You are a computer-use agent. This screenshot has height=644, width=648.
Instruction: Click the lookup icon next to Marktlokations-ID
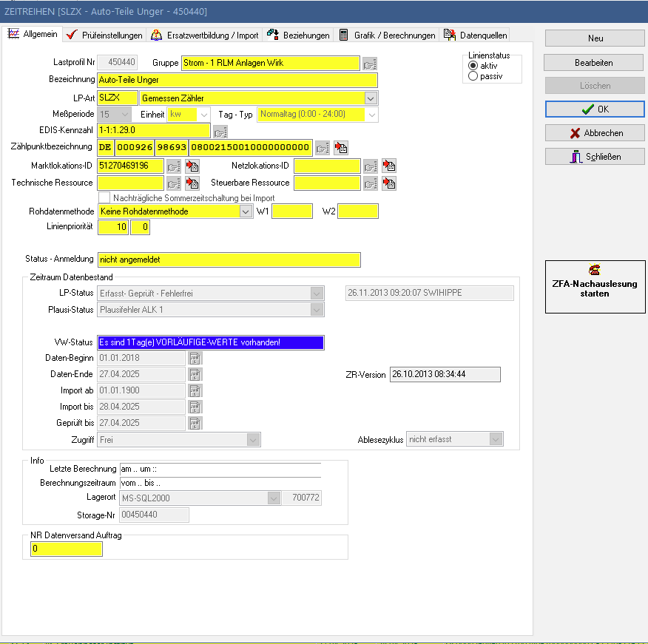point(173,166)
